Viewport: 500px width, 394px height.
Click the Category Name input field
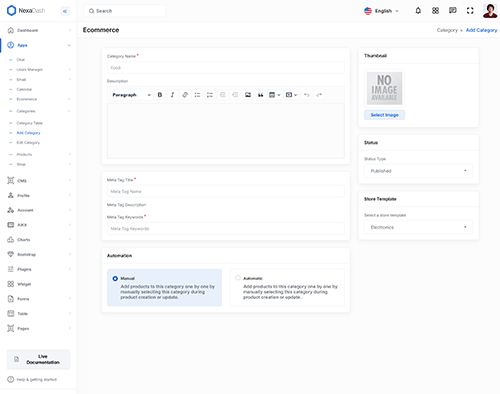(x=226, y=68)
